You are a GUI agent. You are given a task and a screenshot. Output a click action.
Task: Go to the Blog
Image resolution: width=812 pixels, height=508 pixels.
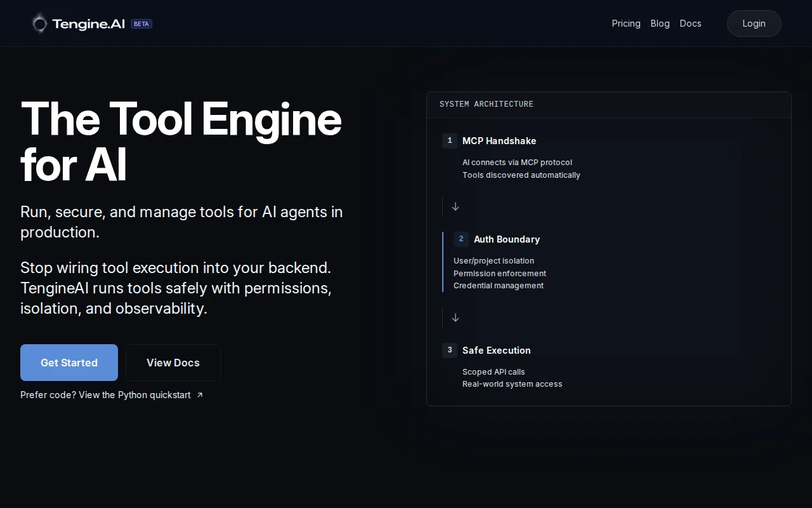(660, 23)
